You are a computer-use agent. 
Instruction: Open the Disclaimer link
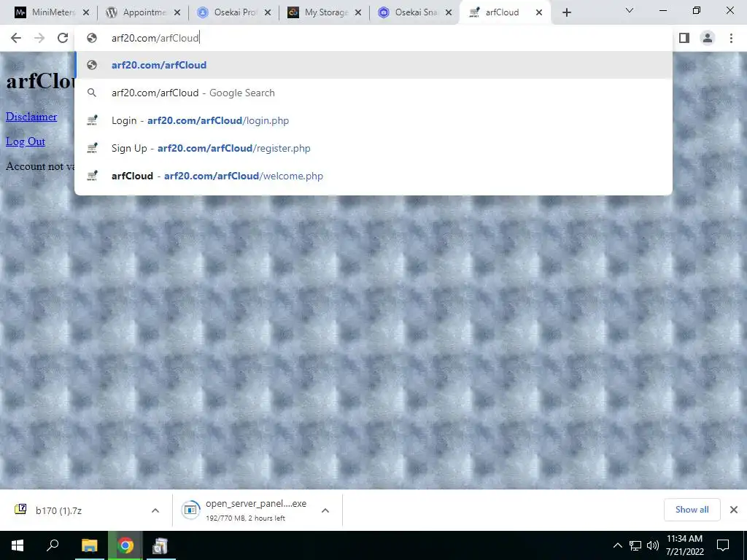(x=31, y=116)
